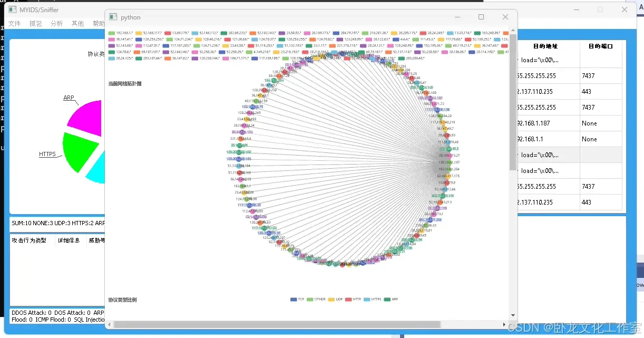Click the DDOS Attack: 0 status text
Viewport: 644px width, 338px height.
pos(31,313)
